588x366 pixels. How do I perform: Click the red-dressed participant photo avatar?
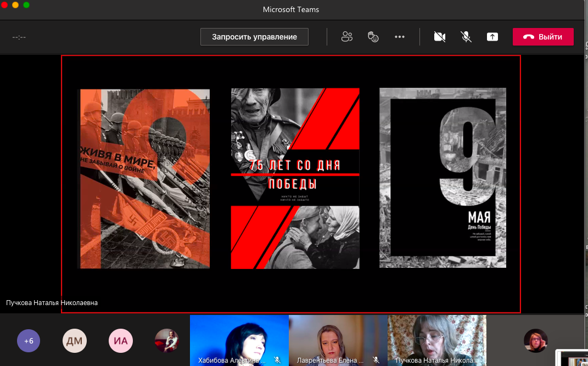166,341
